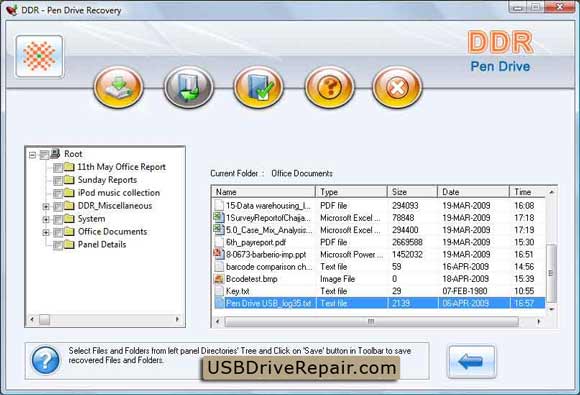The height and width of the screenshot is (395, 580).
Task: Tick the iPod music collection checkbox
Action: tap(58, 194)
